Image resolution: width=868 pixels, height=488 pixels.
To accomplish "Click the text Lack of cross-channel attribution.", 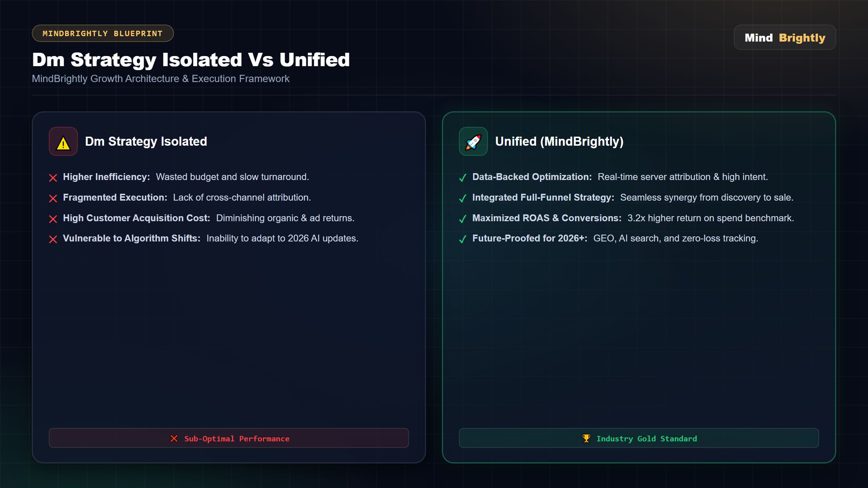I will tap(242, 197).
